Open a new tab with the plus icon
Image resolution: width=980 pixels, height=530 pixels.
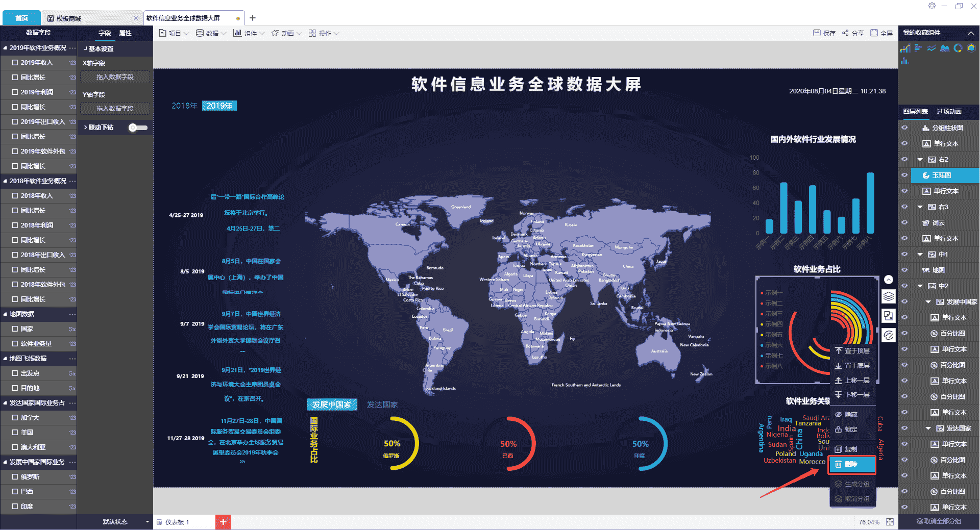tap(253, 18)
